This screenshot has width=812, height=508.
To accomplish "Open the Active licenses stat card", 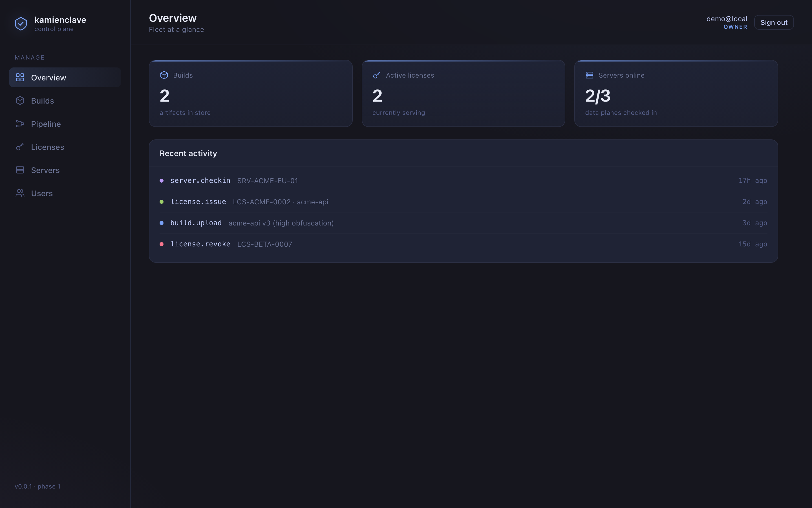I will [464, 93].
